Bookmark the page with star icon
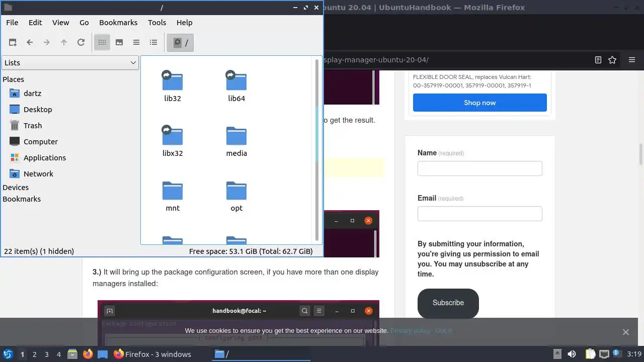Viewport: 644px width, 362px height. [x=612, y=60]
